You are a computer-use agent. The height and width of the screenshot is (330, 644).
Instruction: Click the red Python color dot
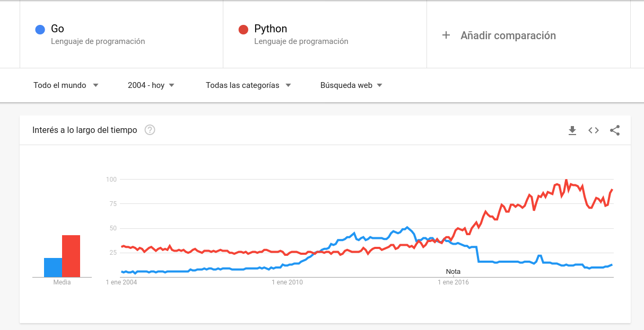(243, 30)
